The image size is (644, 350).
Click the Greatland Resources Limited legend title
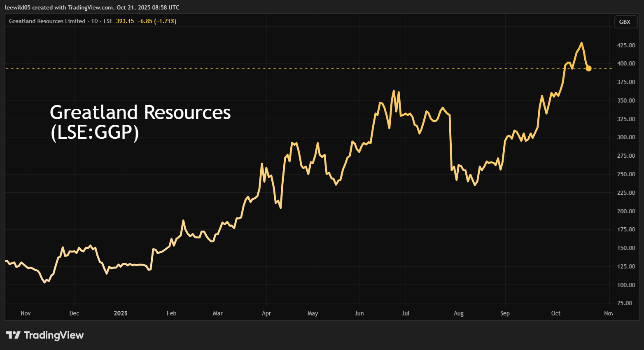[47, 21]
